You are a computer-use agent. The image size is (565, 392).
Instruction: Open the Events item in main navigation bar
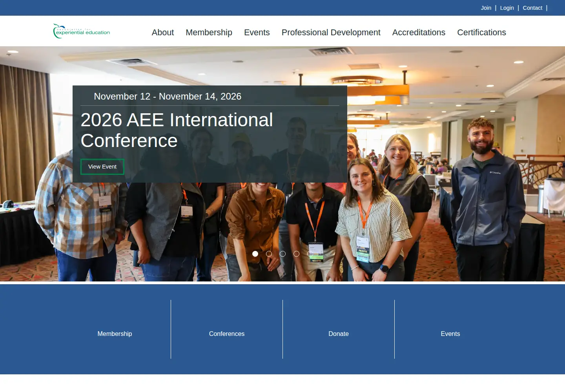pyautogui.click(x=257, y=33)
